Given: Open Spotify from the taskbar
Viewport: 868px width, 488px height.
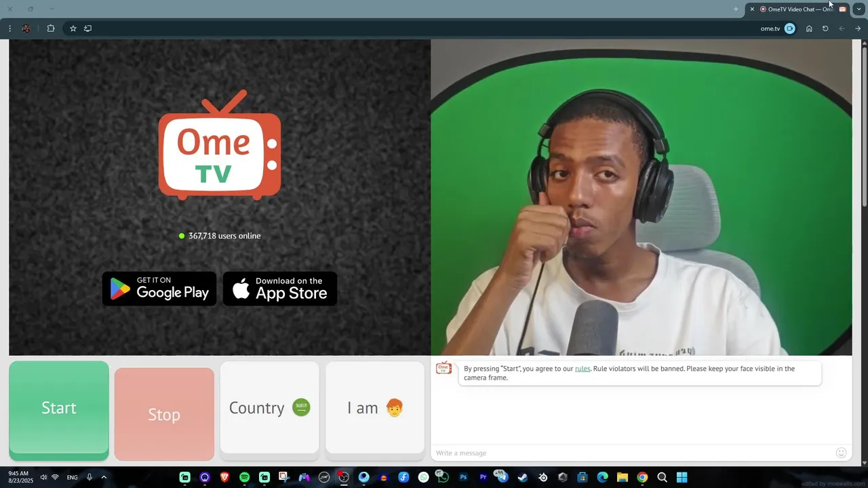Looking at the screenshot, I should (x=244, y=477).
